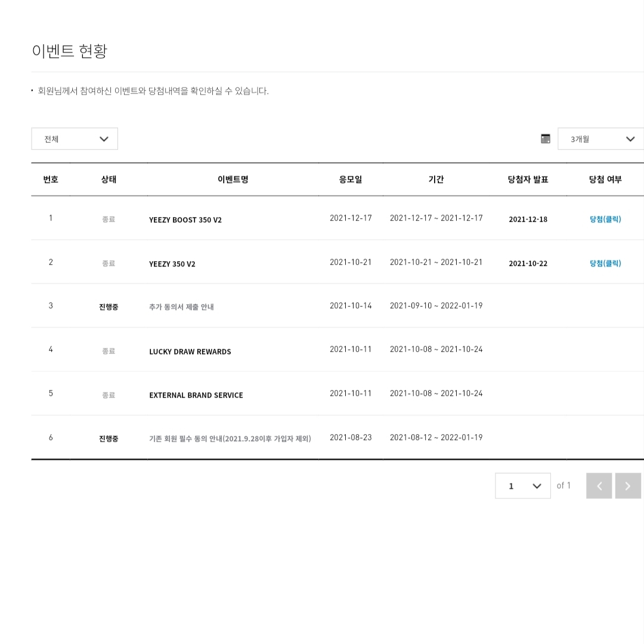The width and height of the screenshot is (644, 644).
Task: Expand the page number selector
Action: point(523,486)
